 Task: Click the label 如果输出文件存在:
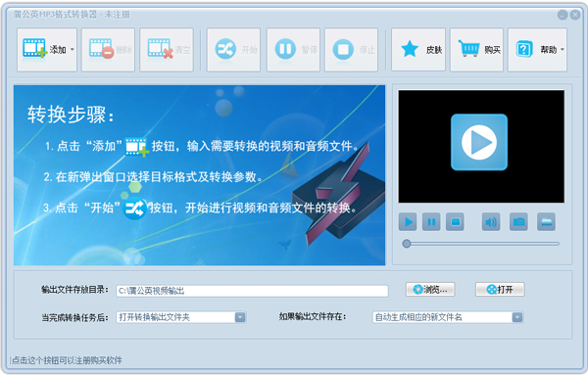click(x=313, y=317)
